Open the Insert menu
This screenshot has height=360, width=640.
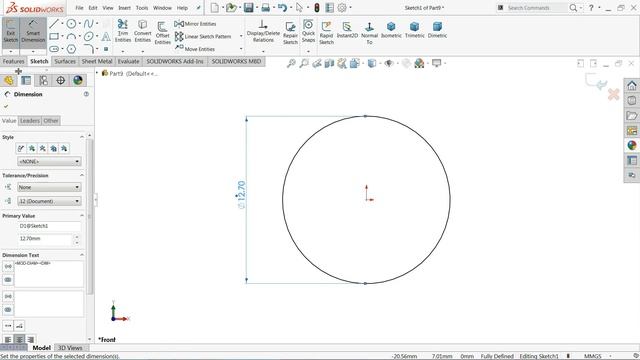point(124,8)
